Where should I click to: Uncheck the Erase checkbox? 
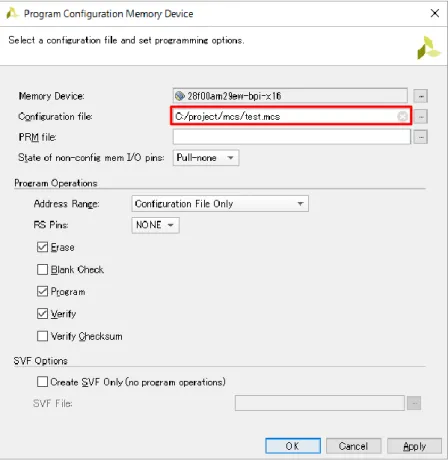pyautogui.click(x=42, y=247)
